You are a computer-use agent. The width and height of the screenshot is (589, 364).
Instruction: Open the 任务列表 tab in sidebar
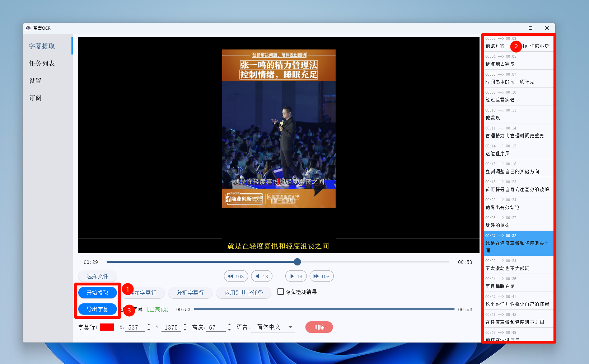click(x=42, y=63)
